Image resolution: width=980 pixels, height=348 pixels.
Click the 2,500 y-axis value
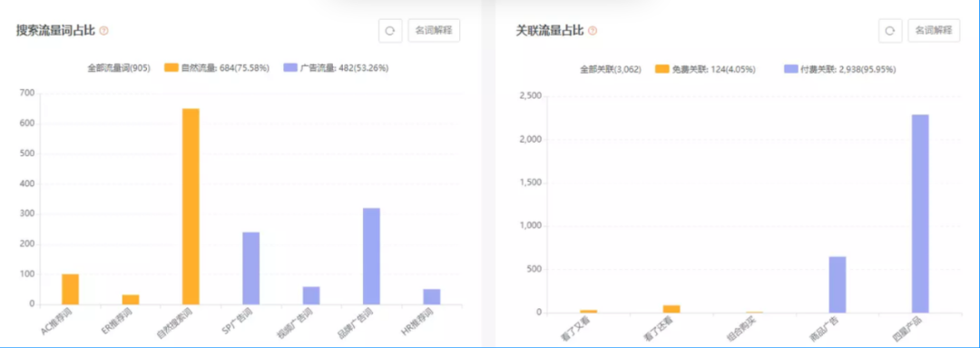click(531, 95)
